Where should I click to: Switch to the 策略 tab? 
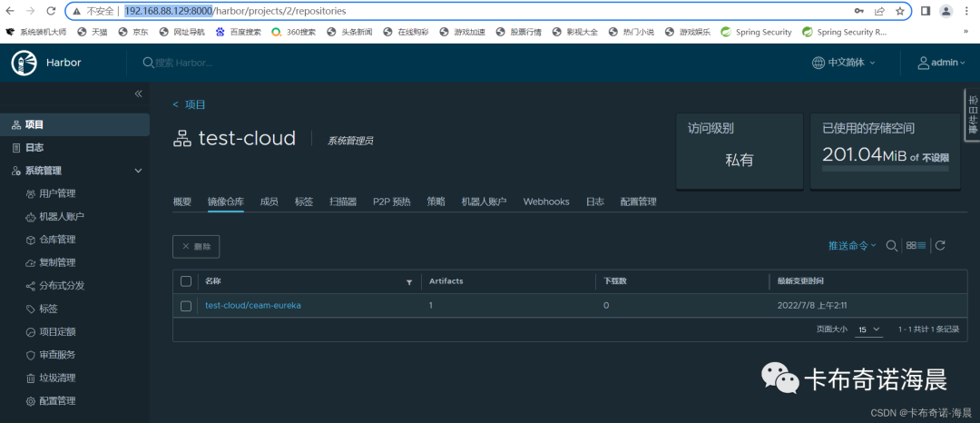[436, 202]
